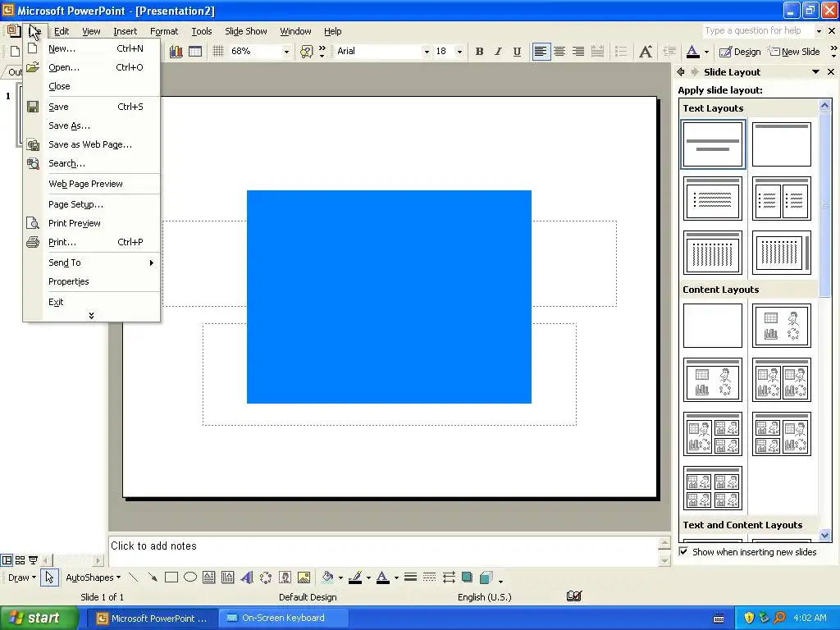This screenshot has height=630, width=840.
Task: Close the Slide Layout task pane
Action: (x=831, y=72)
